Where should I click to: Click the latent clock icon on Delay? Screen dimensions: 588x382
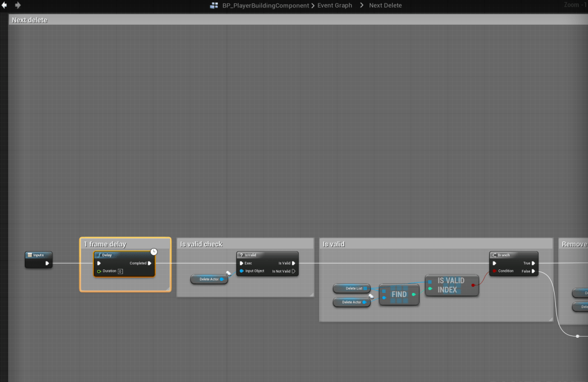153,252
